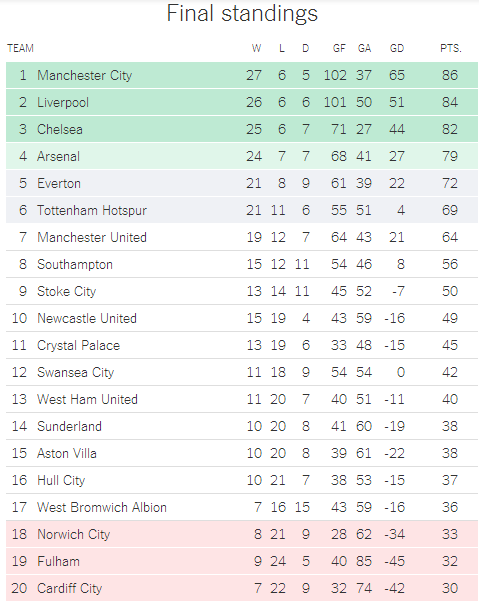479x607 pixels.
Task: Click the Arsenal team name
Action: coord(58,156)
